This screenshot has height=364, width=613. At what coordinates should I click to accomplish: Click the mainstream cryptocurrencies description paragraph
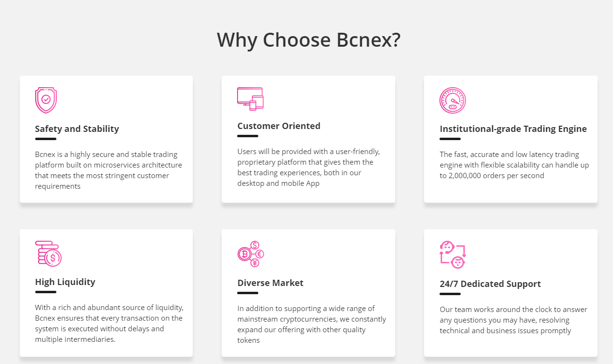click(x=312, y=325)
